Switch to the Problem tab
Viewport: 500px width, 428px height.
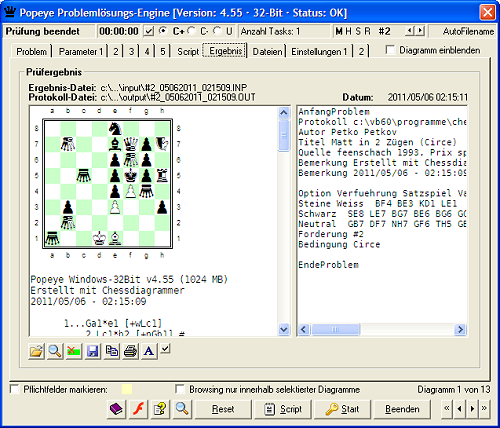tap(32, 52)
